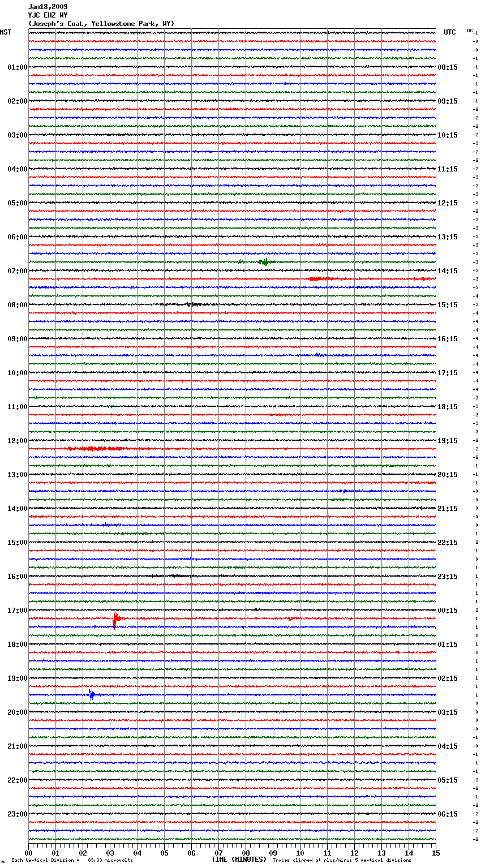Click the "UTC" column header

coord(450,32)
